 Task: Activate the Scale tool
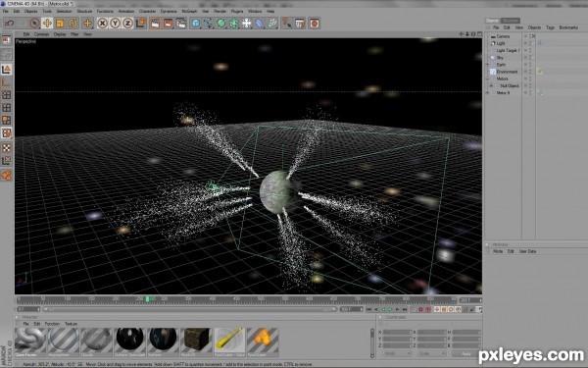point(60,24)
